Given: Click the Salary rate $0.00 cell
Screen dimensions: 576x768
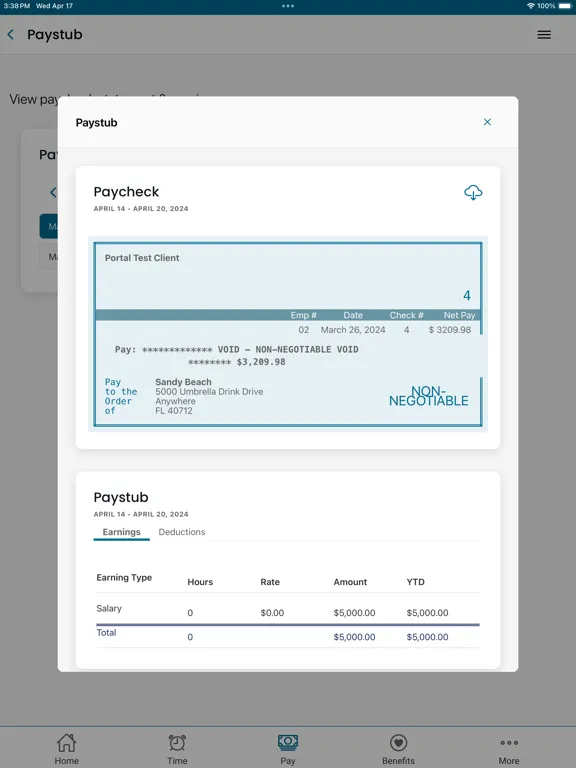Looking at the screenshot, I should click(272, 613).
